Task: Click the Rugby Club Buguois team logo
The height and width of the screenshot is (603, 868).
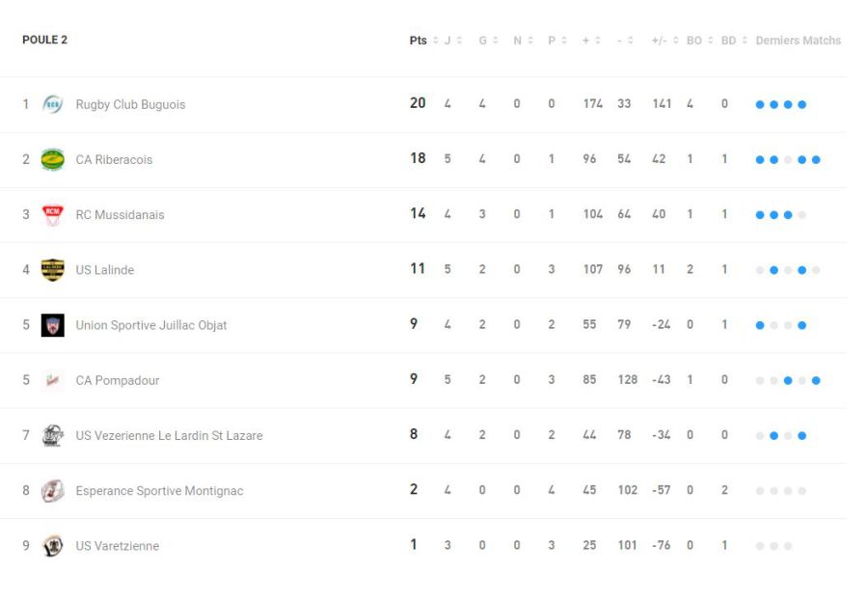Action: (52, 104)
